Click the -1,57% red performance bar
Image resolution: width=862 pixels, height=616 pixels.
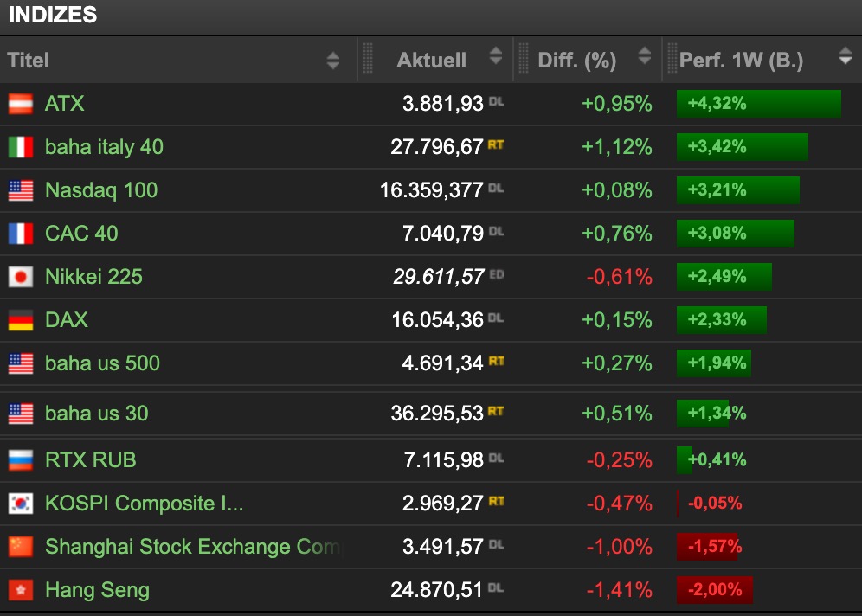pos(707,547)
